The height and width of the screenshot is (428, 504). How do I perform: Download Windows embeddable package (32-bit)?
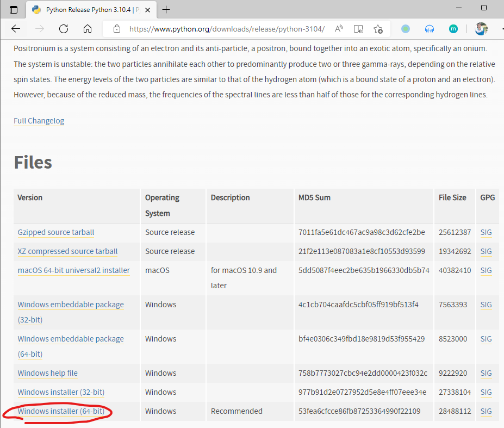(x=71, y=312)
